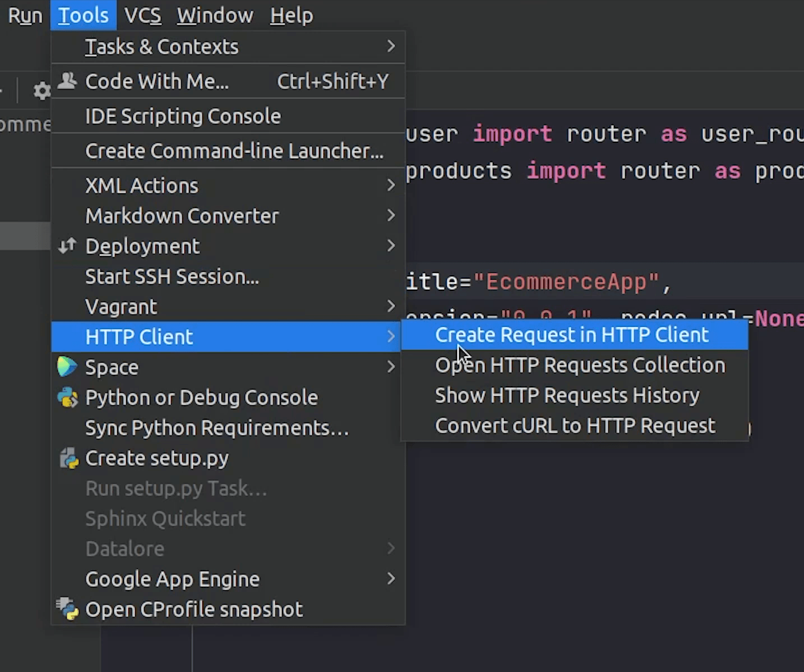Viewport: 804px width, 672px height.
Task: Select Start SSH Session menu entry
Action: pos(172,276)
